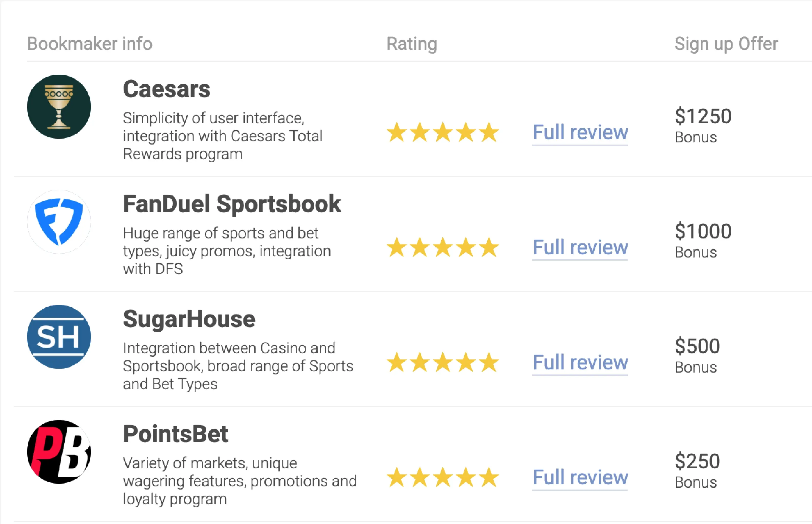
Task: Open PointsBet Full review link
Action: (x=580, y=478)
